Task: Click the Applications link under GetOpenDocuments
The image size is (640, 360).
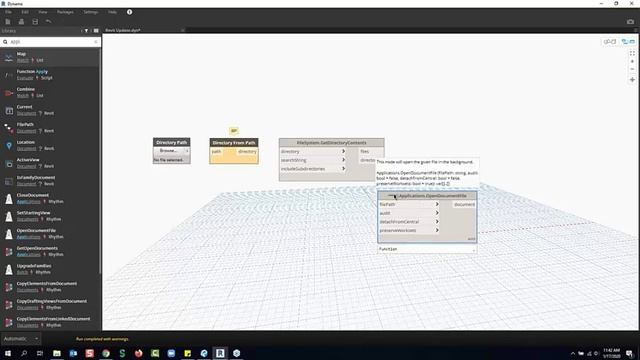Action: coord(29,254)
